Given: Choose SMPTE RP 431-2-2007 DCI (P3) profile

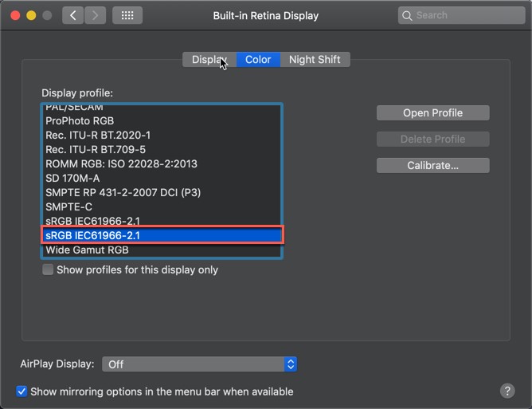Looking at the screenshot, I should coord(162,193).
